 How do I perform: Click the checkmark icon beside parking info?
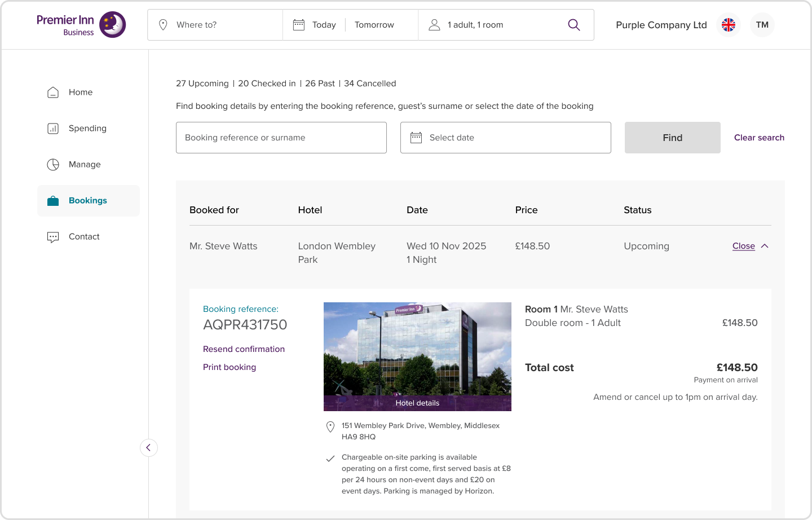[x=330, y=459]
